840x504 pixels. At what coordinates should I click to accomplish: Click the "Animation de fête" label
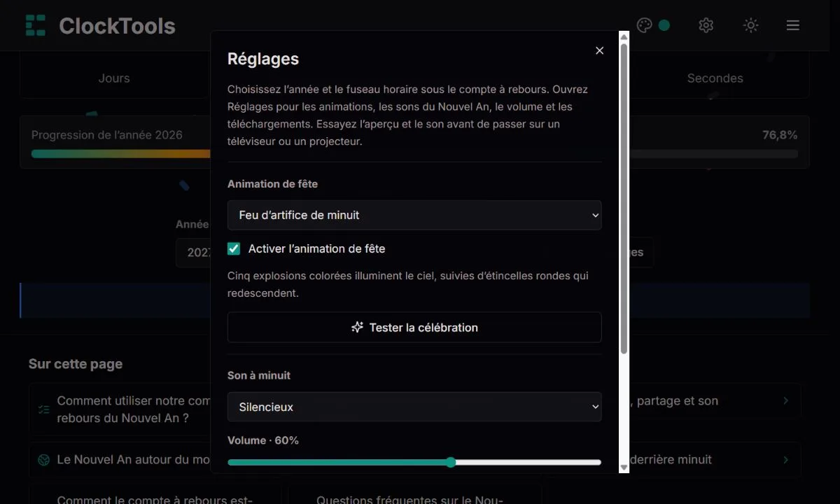click(272, 184)
